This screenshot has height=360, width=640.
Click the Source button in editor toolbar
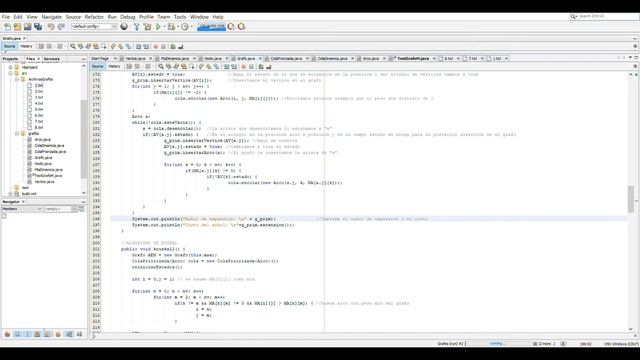(x=98, y=67)
